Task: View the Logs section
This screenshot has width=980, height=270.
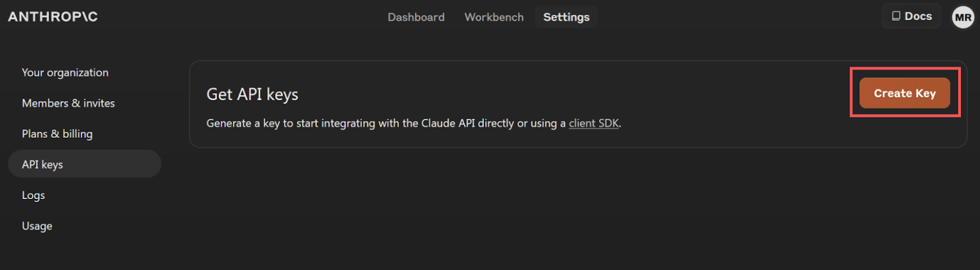Action: pos(33,195)
